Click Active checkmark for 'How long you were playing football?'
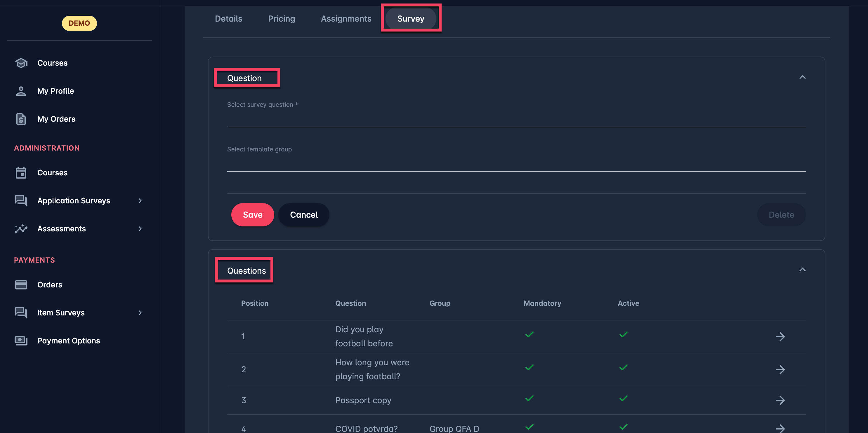This screenshot has width=868, height=433. pyautogui.click(x=623, y=367)
